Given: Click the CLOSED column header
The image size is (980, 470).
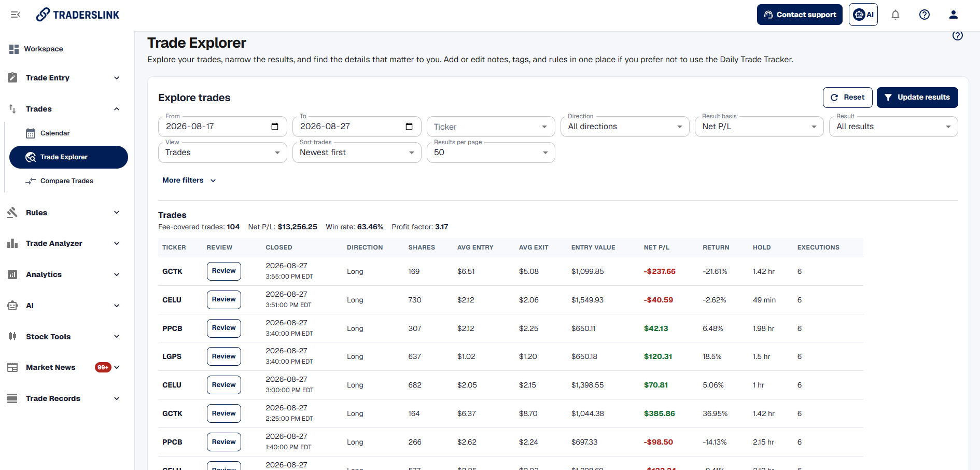Looking at the screenshot, I should (279, 247).
